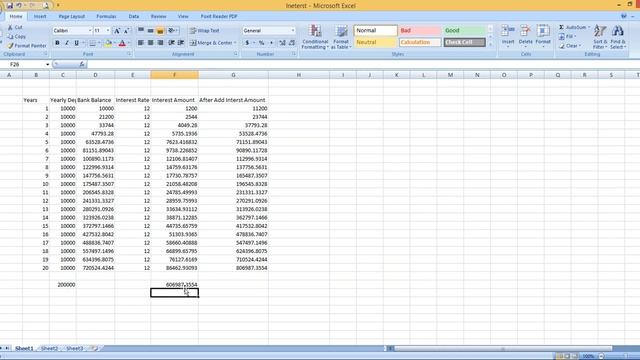640x360 pixels.
Task: Set Bottom Align for cells
Action: [160, 31]
